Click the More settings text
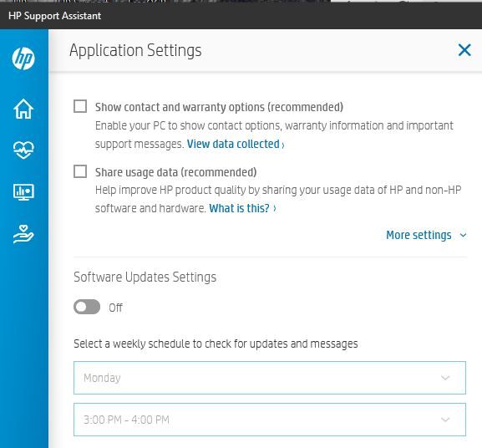 (419, 235)
